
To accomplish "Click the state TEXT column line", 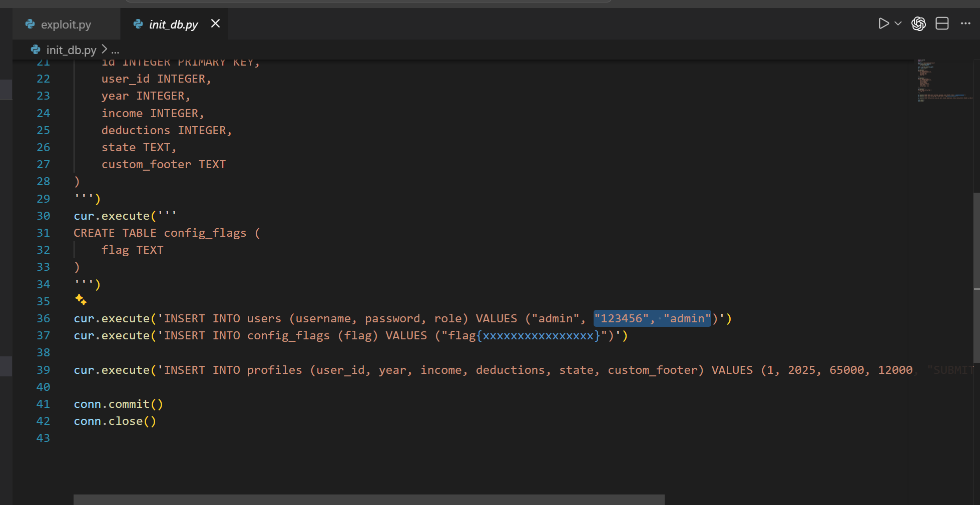I will [139, 147].
